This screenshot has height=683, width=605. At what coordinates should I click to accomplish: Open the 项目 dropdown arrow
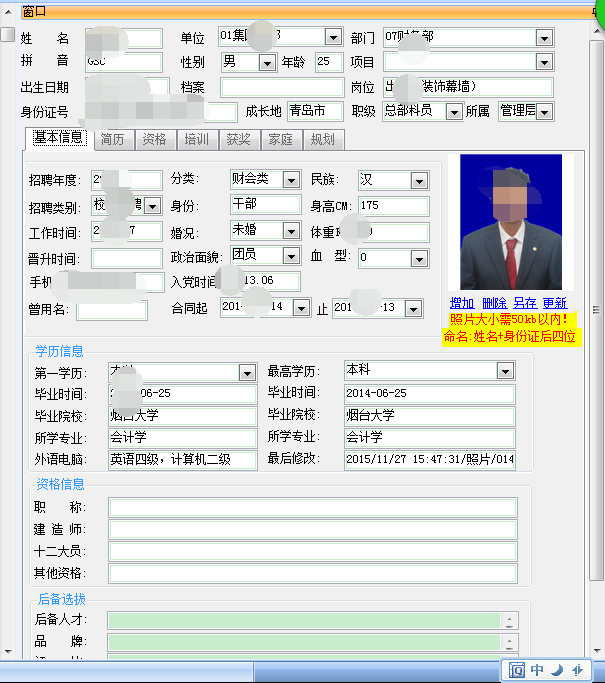pyautogui.click(x=544, y=63)
